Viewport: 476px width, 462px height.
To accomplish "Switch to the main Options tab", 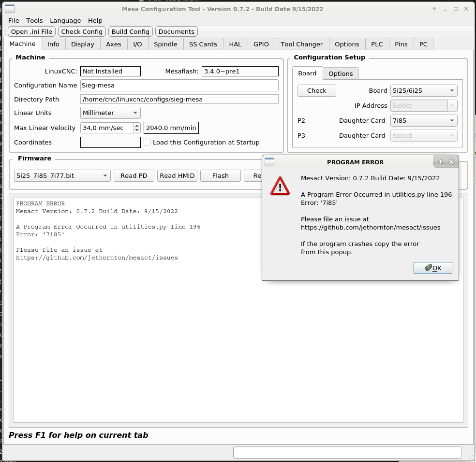I will (x=347, y=44).
